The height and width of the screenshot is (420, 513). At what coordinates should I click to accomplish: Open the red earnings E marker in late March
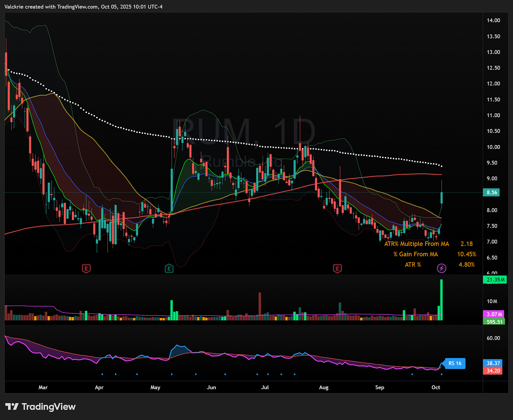(86, 269)
